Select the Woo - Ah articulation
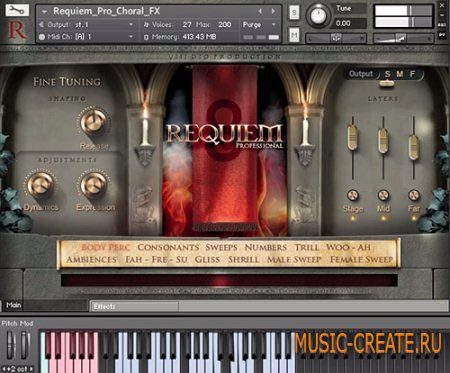The image size is (450, 373). (x=348, y=247)
